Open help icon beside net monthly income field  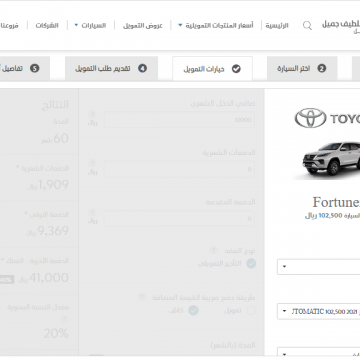click(x=93, y=114)
